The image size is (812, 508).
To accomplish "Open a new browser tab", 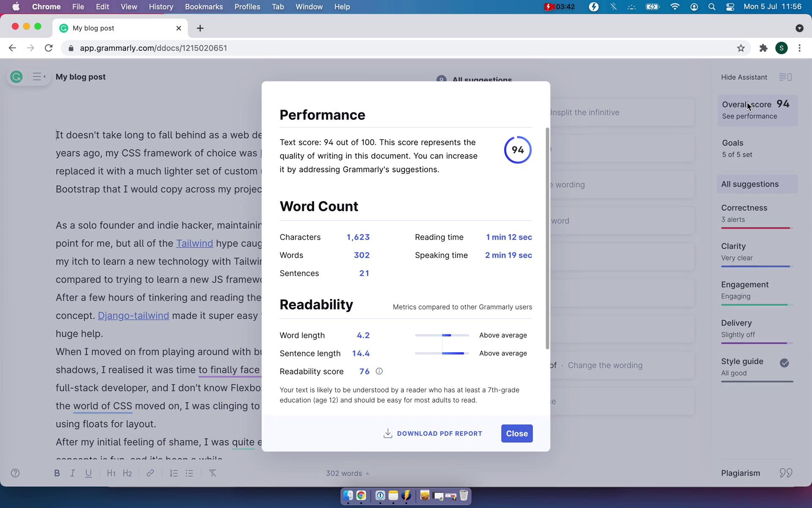I will (200, 28).
